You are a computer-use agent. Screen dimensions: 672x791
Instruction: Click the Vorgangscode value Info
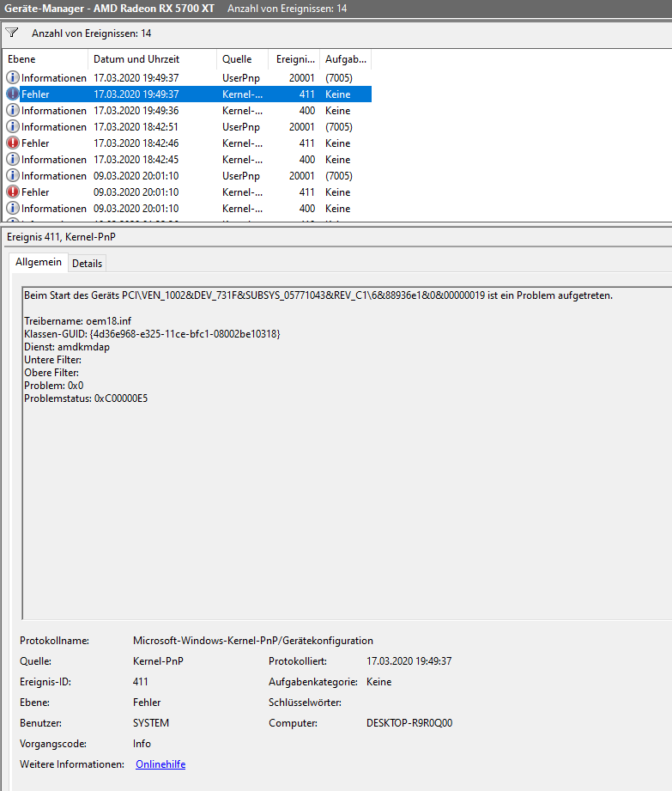tap(142, 744)
